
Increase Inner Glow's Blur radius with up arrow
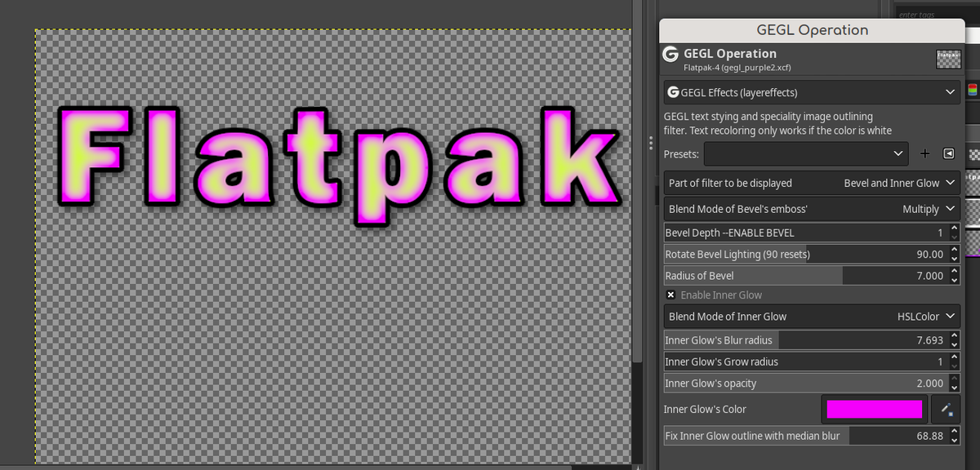(954, 335)
